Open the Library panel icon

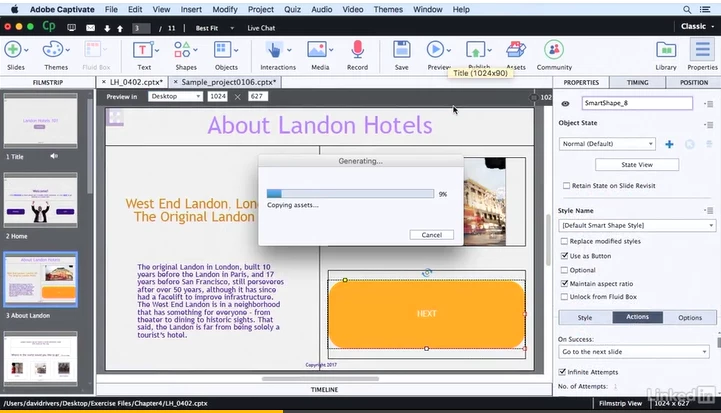(x=666, y=49)
